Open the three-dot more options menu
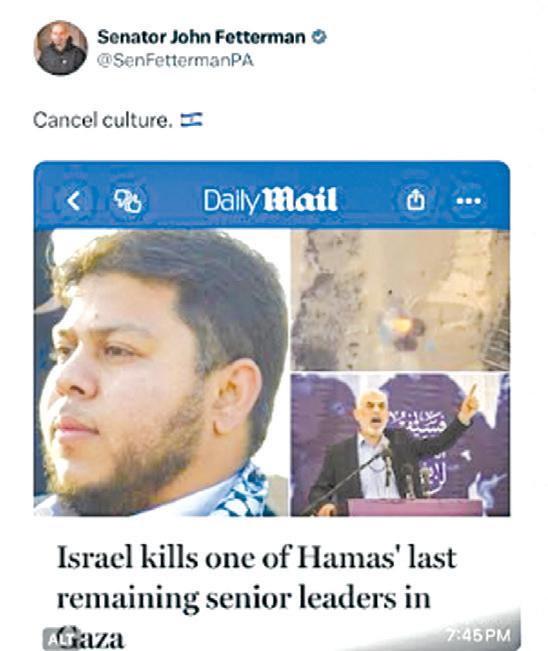Viewport: 548px width, 651px height. coord(469,201)
